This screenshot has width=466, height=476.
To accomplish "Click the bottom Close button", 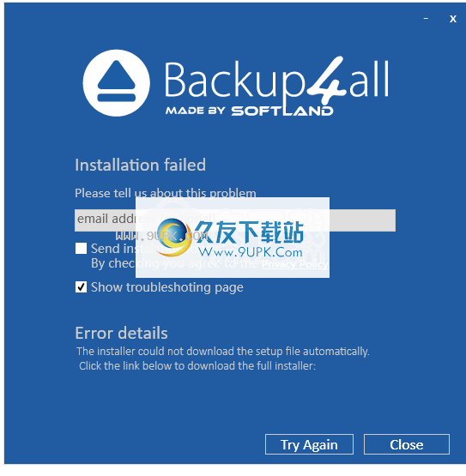I will [407, 444].
